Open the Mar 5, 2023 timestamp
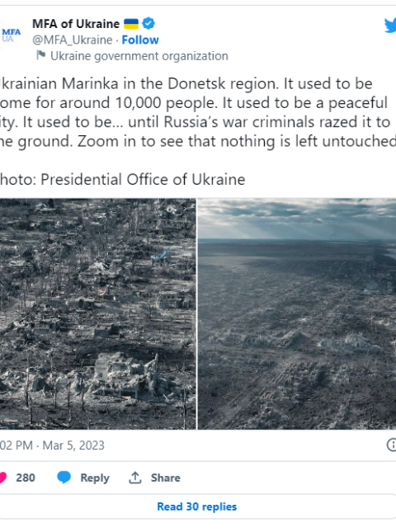 click(73, 445)
